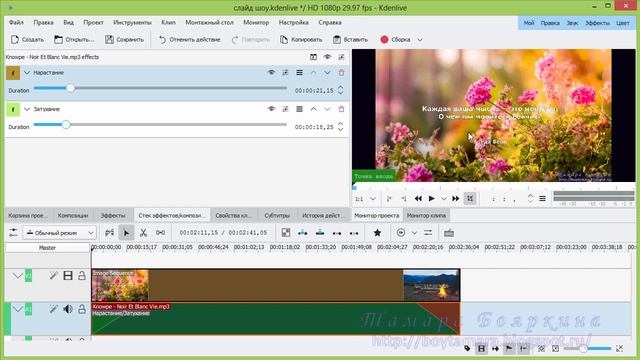Viewport: 640px width, 360px height.
Task: Toggle monitor zoom-fit edit mode button
Action: pos(470,199)
